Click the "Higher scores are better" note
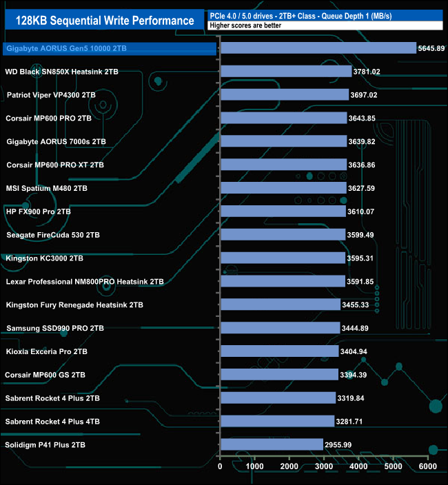Screen dimensions: 448x485 point(245,25)
